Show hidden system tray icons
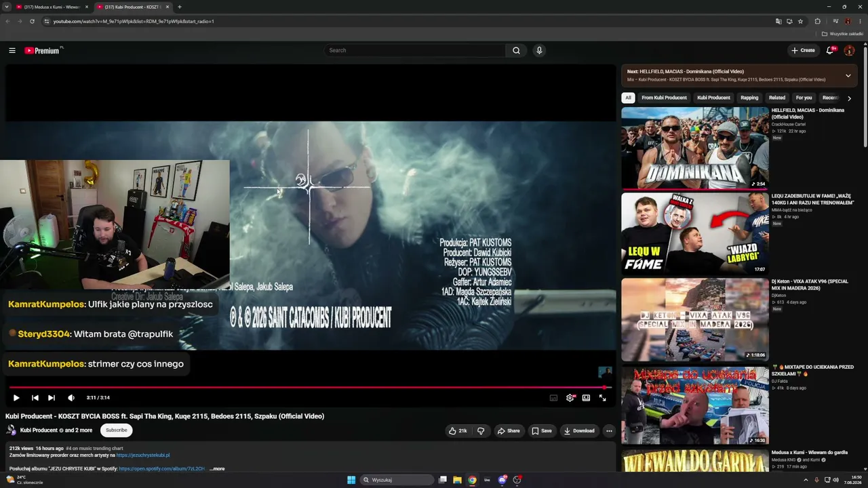Viewport: 868px width, 488px height. pyautogui.click(x=806, y=480)
